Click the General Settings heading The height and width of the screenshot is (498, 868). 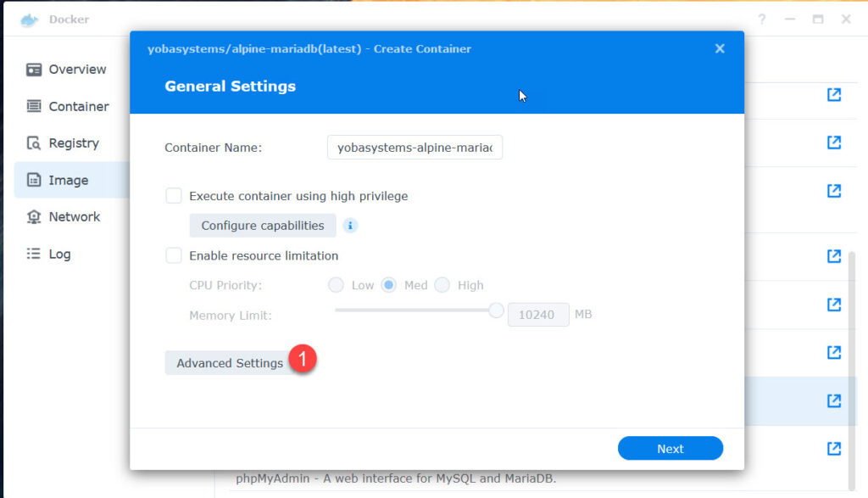click(x=231, y=87)
